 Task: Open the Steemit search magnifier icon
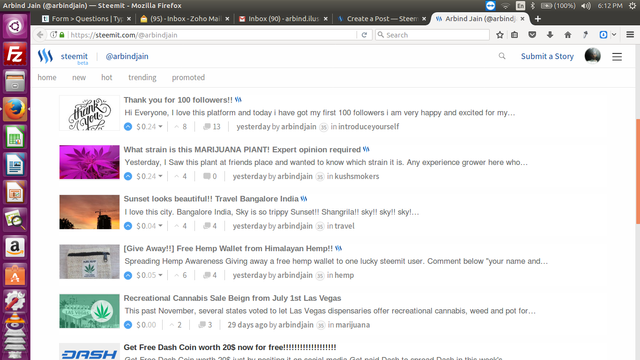point(502,56)
